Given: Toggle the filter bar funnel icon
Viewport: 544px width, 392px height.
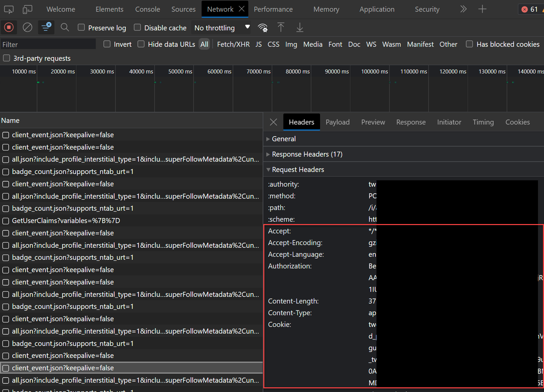Looking at the screenshot, I should [x=46, y=27].
